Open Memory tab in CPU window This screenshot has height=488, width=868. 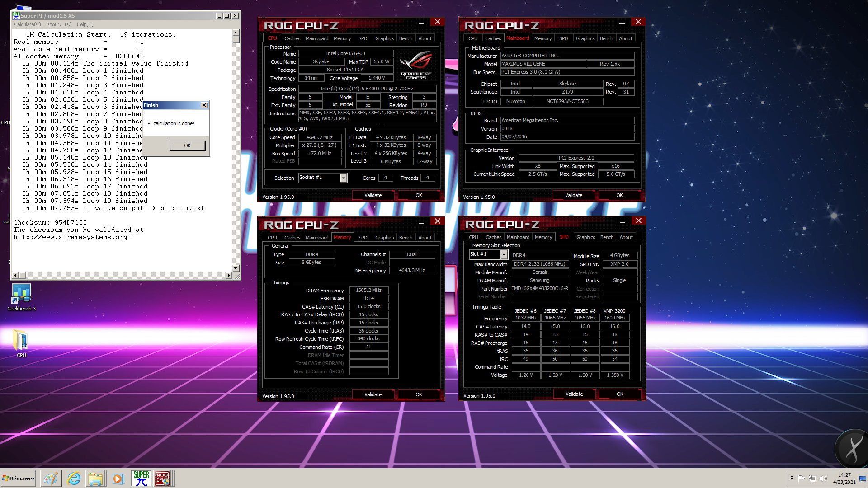click(x=342, y=38)
